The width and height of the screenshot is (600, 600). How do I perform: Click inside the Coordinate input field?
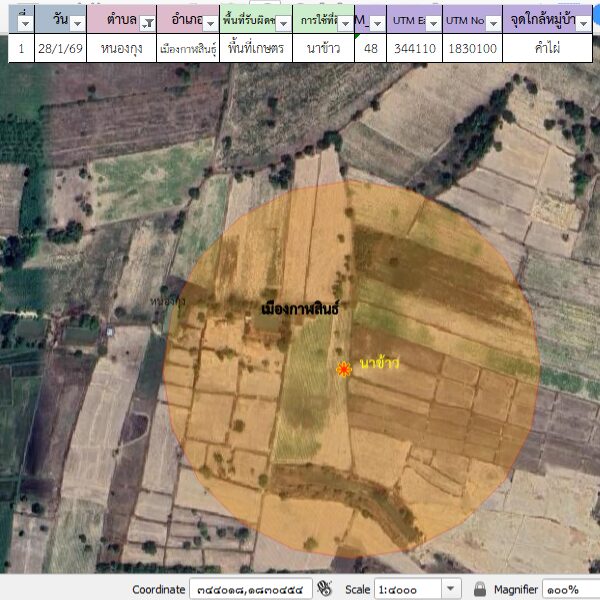pos(250,589)
